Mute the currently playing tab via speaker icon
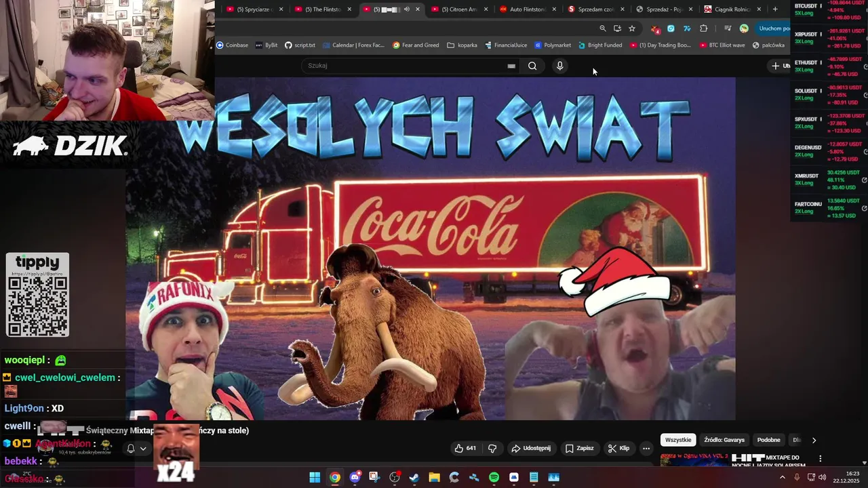The image size is (868, 488). coord(407,9)
